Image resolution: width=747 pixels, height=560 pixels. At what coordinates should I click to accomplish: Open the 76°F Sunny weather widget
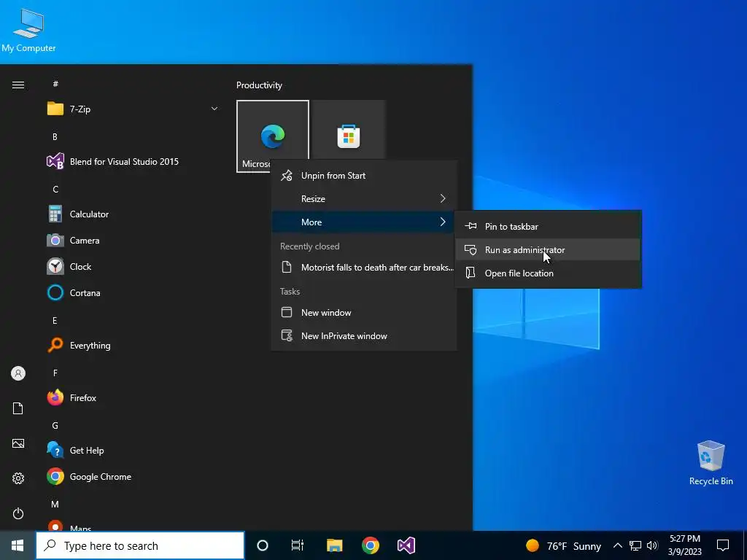(563, 545)
